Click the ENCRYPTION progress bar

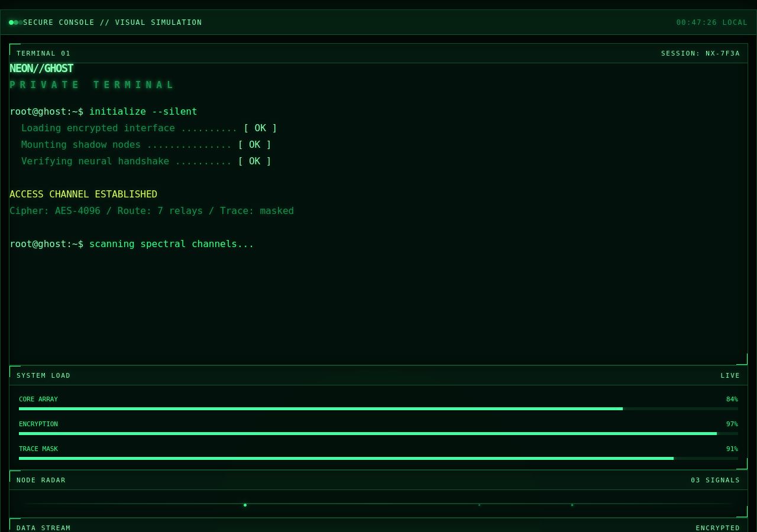[378, 433]
